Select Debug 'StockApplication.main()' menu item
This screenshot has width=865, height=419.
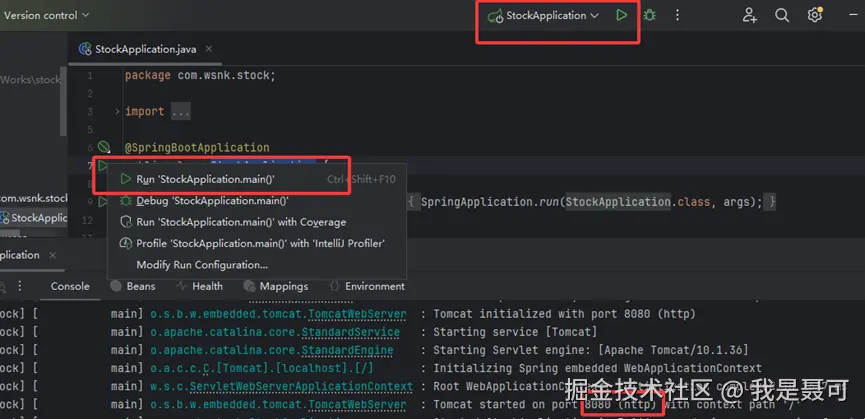[x=257, y=201]
